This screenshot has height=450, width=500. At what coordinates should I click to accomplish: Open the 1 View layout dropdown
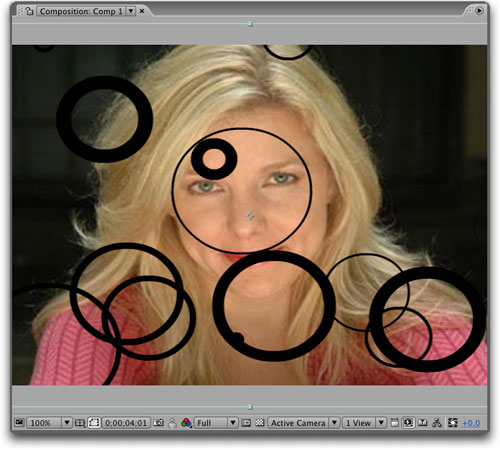click(x=364, y=423)
